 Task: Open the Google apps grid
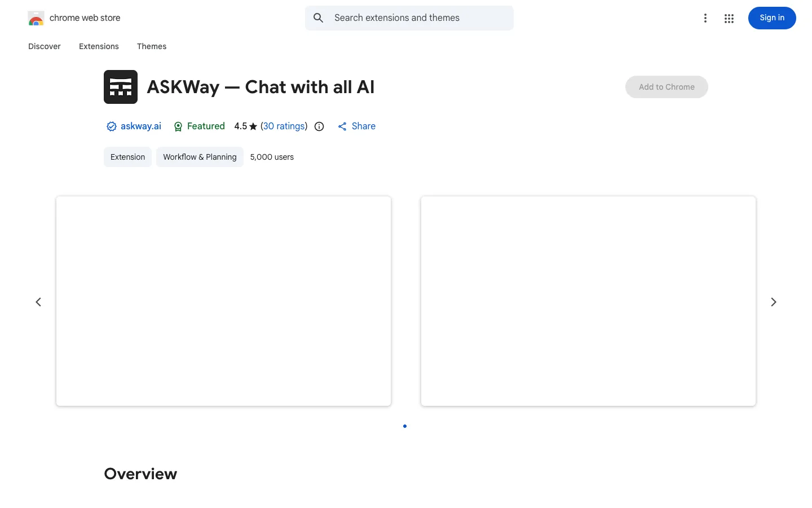click(729, 19)
